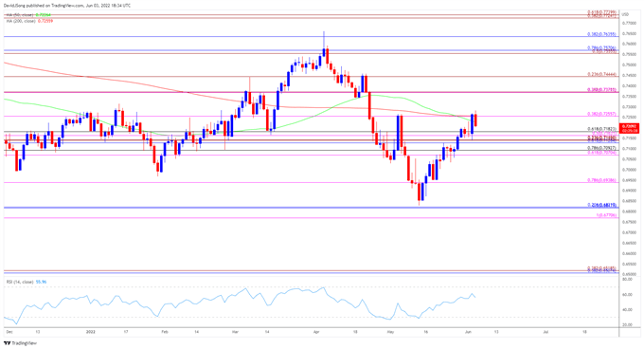Image resolution: width=644 pixels, height=349 pixels.
Task: Select the 0.786 (0.70927) Fibonacci level label
Action: (x=602, y=148)
